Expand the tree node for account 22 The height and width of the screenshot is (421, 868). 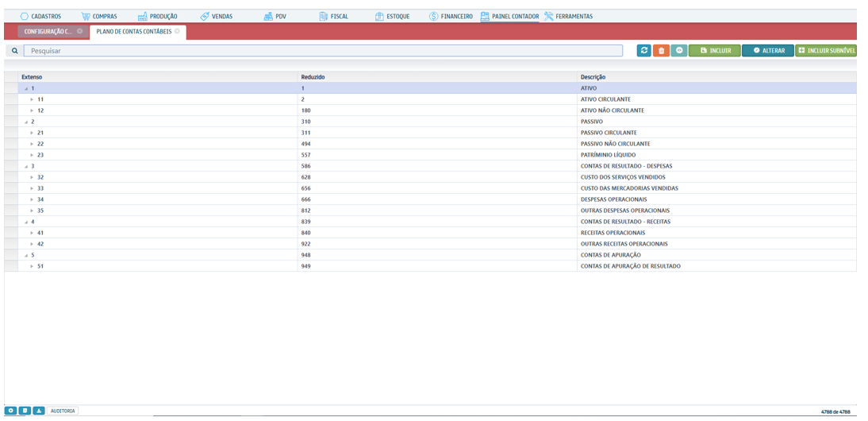(x=32, y=144)
